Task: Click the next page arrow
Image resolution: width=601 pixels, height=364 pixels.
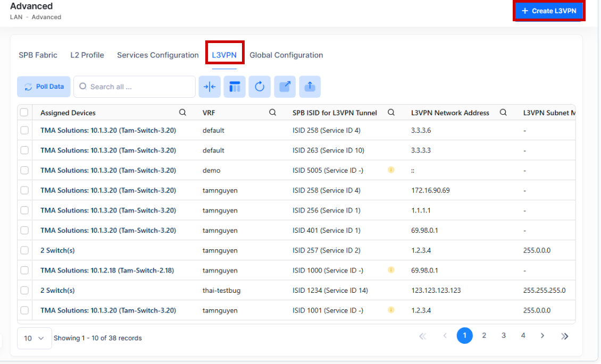Action: point(542,336)
